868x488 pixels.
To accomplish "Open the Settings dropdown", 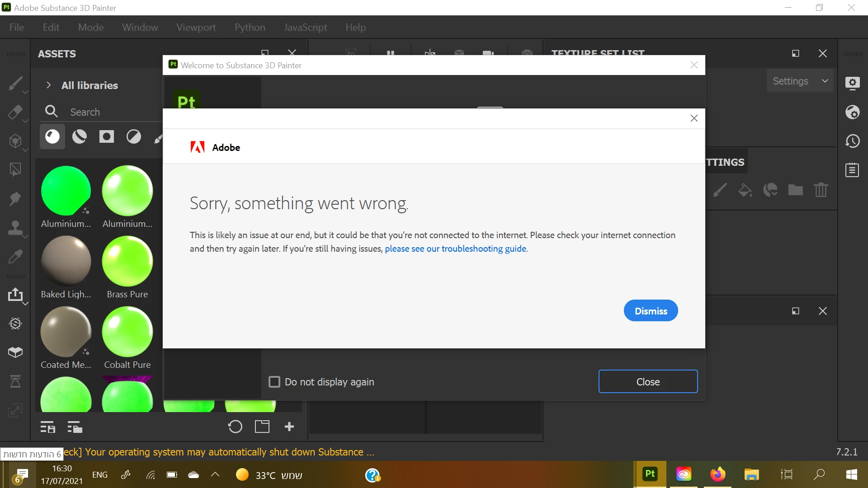I will 800,81.
